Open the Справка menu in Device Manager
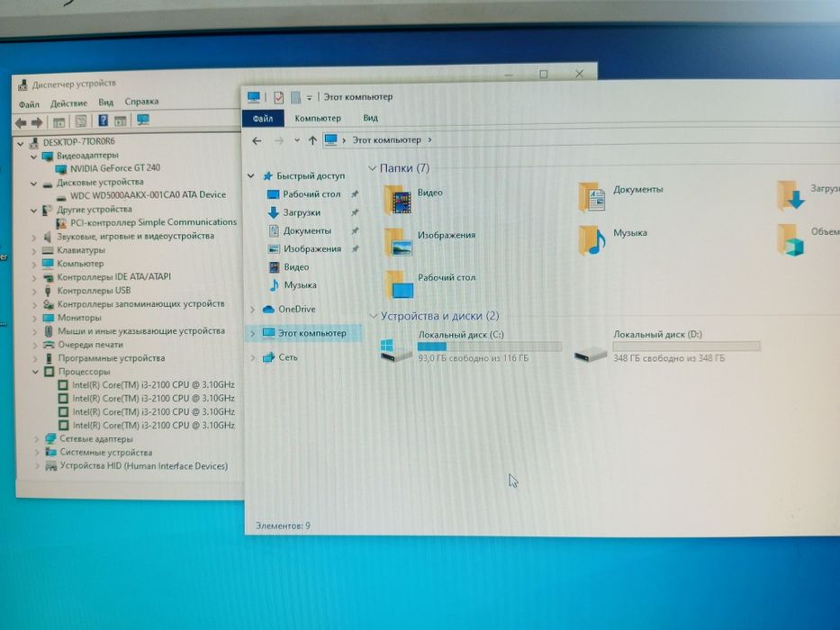 141,101
